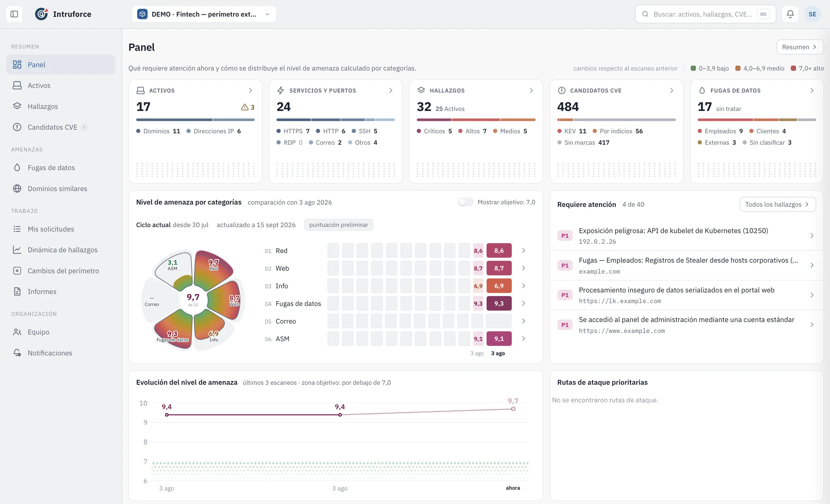This screenshot has height=504, width=830.
Task: Click the search magnifier icon
Action: point(645,14)
